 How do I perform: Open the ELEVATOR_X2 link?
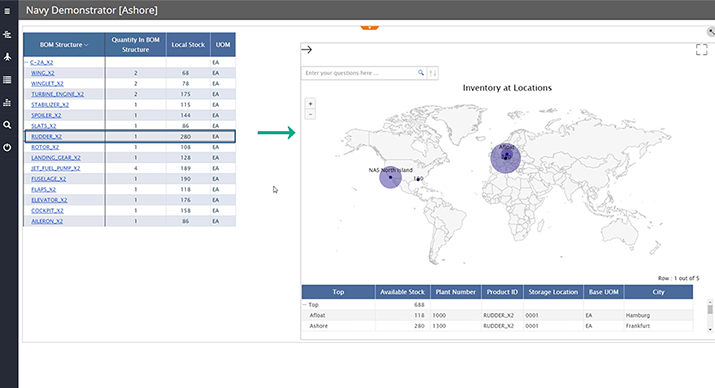coord(49,200)
